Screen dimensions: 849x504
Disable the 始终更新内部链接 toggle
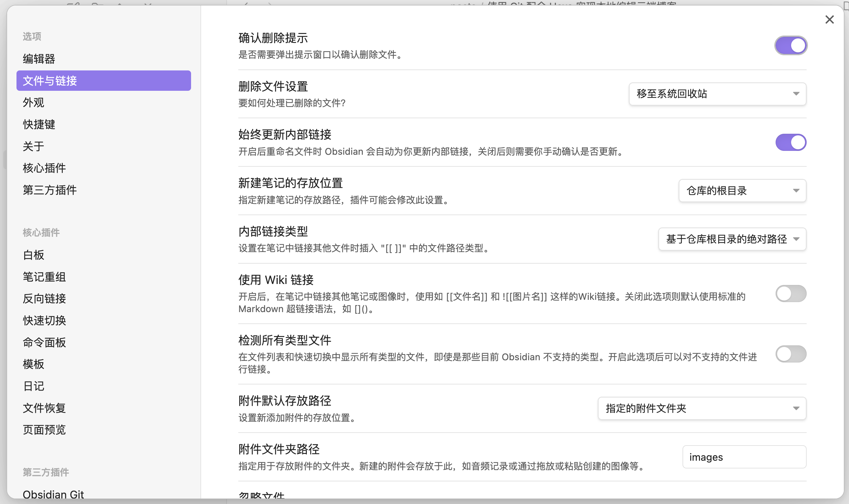(790, 142)
